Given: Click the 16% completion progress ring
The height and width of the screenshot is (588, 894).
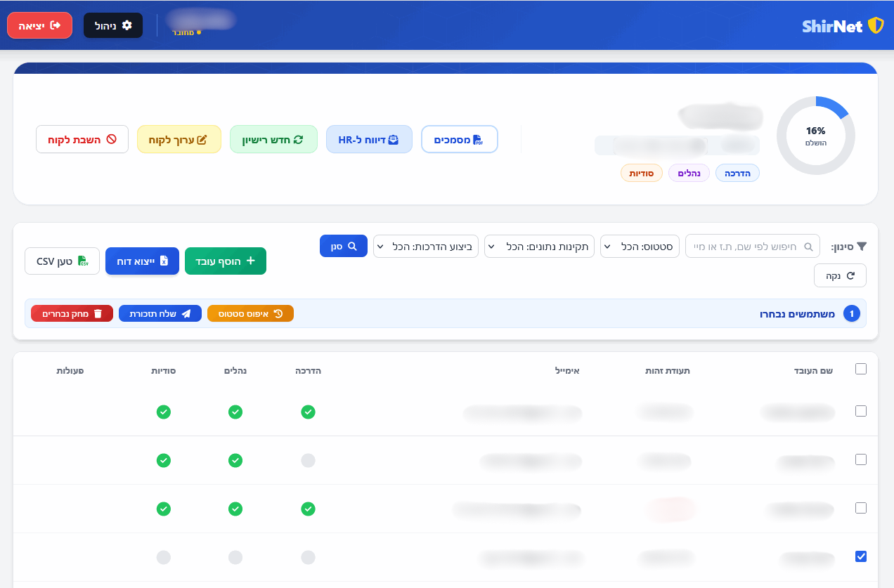Looking at the screenshot, I should [815, 136].
